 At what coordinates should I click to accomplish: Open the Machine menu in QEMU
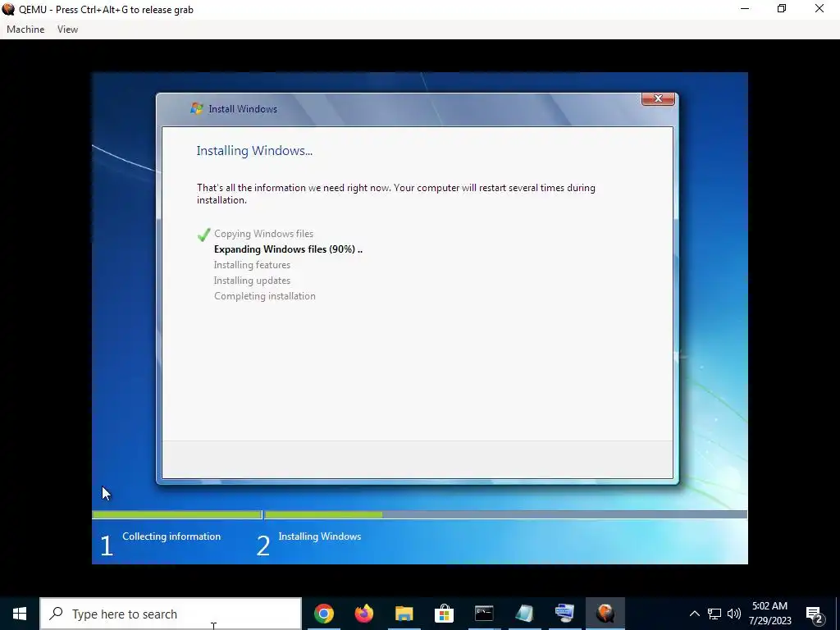click(x=25, y=30)
